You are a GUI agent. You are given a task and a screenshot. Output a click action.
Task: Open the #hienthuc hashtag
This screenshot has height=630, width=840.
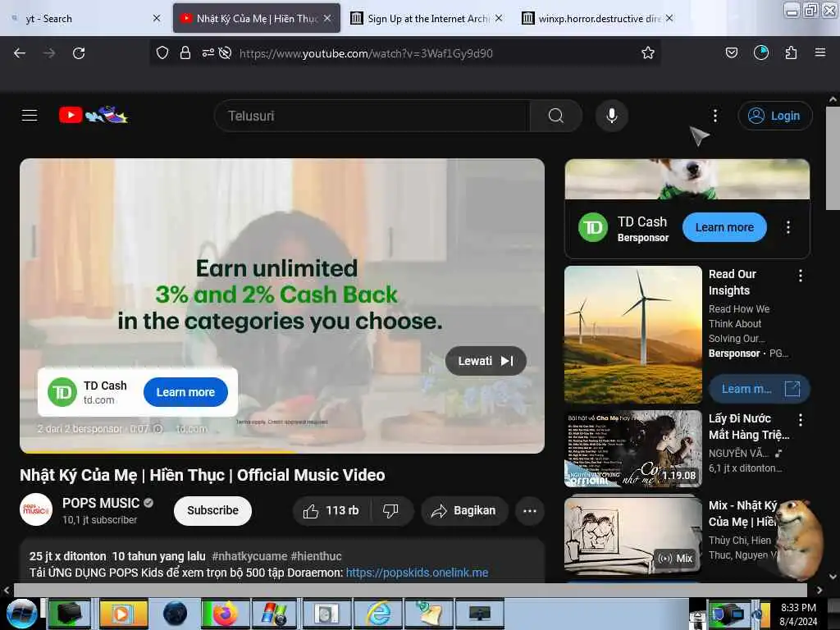[x=316, y=556]
